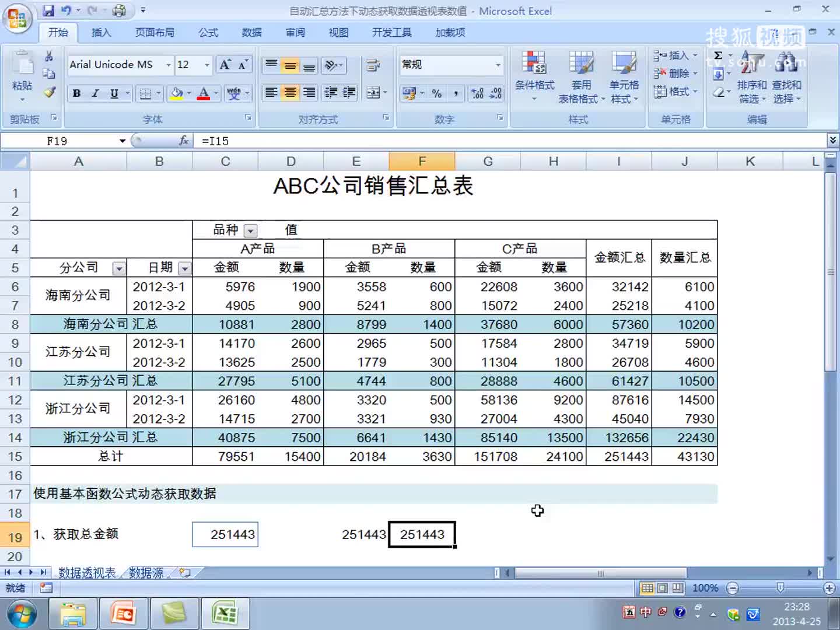Apply yellow fill color

(176, 93)
